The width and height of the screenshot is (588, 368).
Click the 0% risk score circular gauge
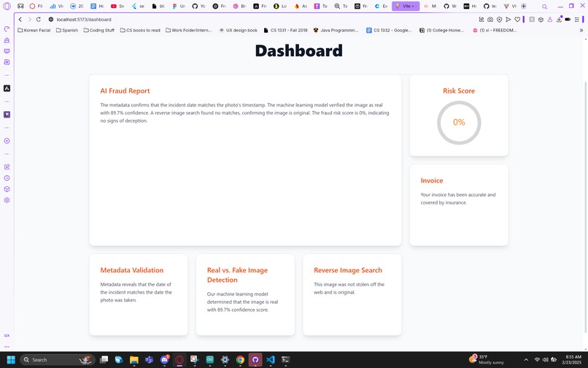point(459,123)
